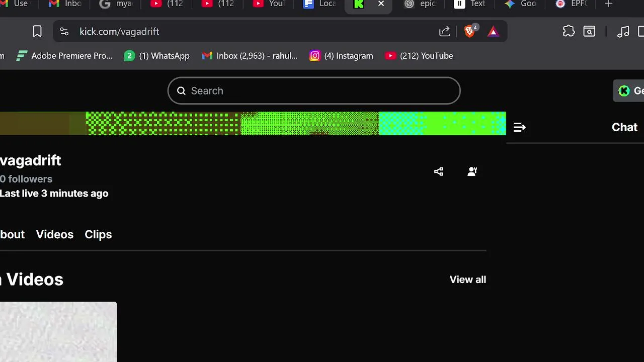This screenshot has height=362, width=644.
Task: Click the '0 followers' text
Action: click(x=26, y=179)
